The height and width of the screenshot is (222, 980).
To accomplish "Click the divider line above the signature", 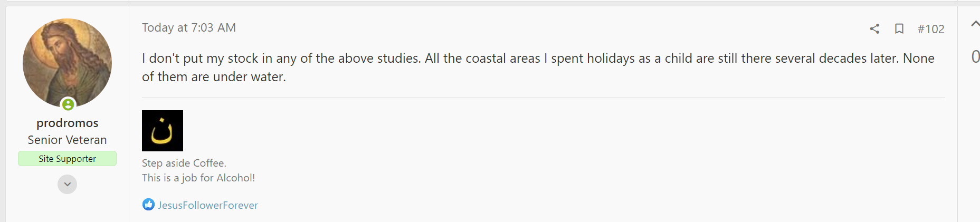I will pyautogui.click(x=543, y=98).
